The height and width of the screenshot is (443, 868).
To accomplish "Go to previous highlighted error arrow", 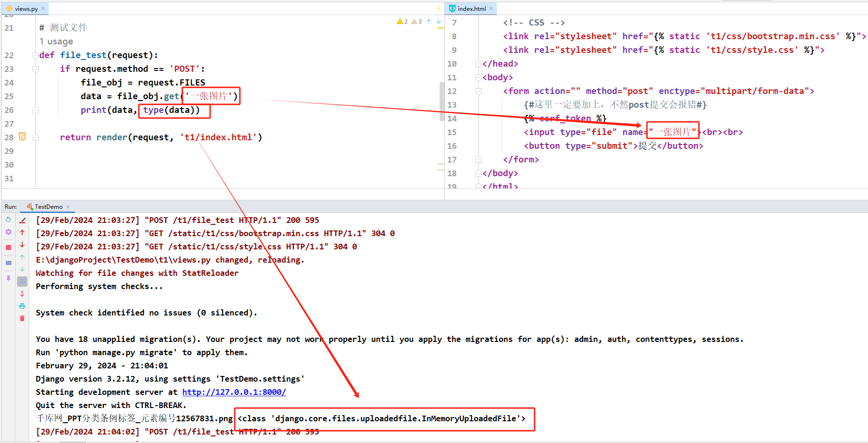I will [429, 21].
